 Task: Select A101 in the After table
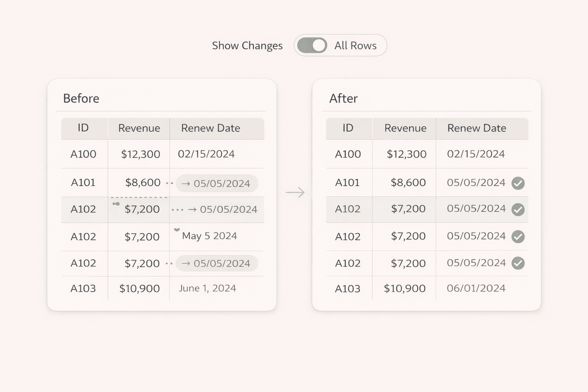coord(348,183)
